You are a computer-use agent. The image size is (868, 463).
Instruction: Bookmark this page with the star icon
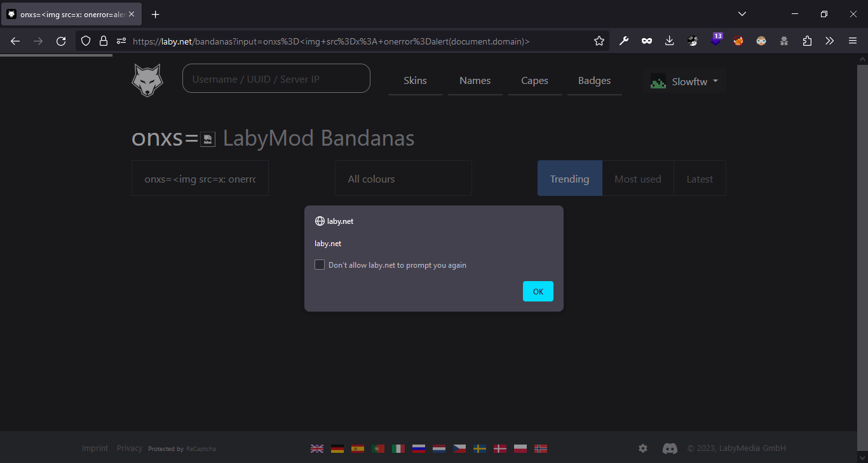click(x=599, y=41)
